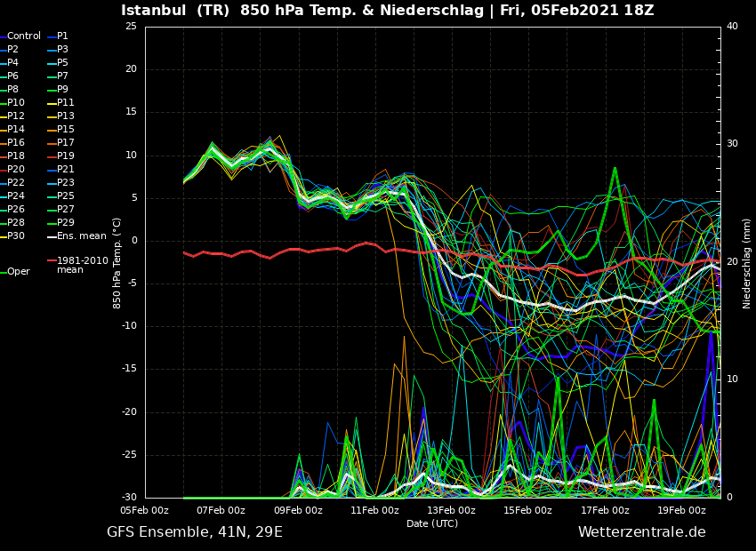Select the 'P11' legend entry
Viewport: 756px width, 551px height.
coord(60,102)
